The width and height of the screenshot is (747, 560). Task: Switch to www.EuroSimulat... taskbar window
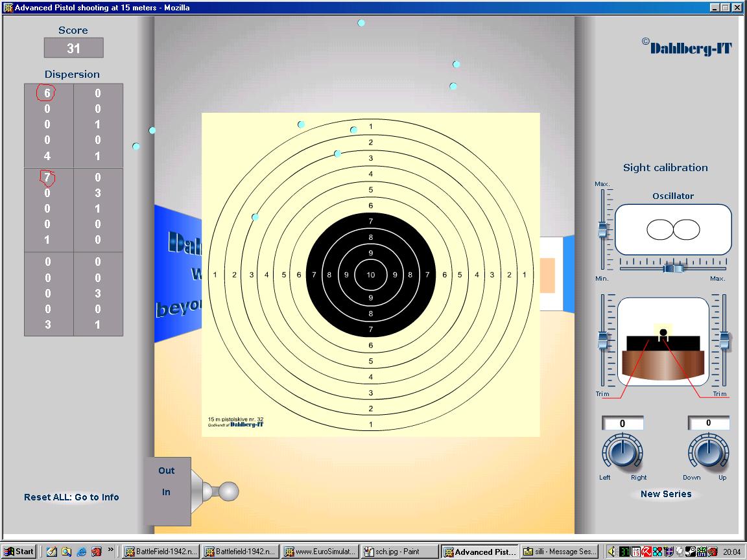pos(320,552)
